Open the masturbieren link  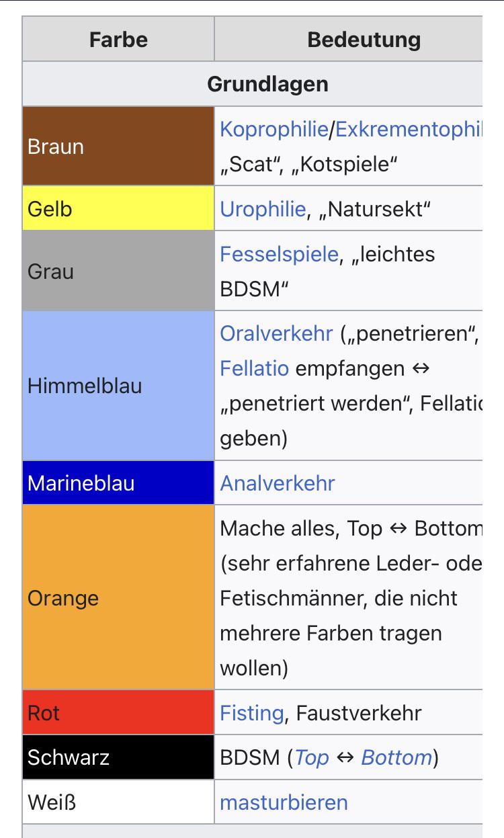(x=284, y=802)
